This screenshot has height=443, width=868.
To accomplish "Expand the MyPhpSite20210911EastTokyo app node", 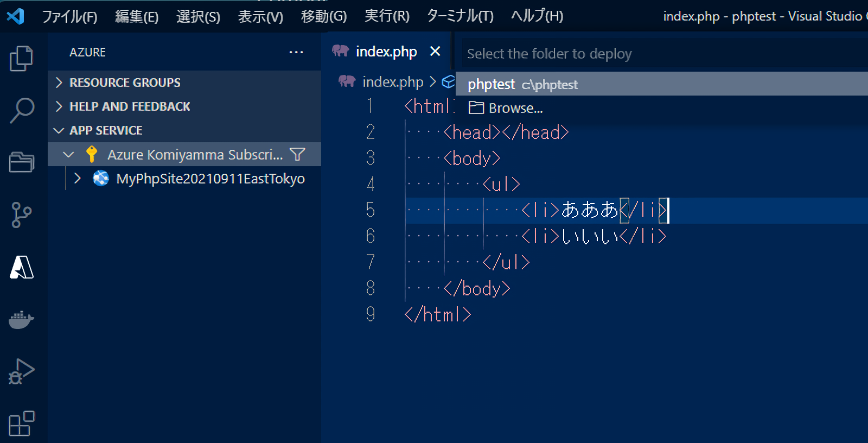I will 78,179.
